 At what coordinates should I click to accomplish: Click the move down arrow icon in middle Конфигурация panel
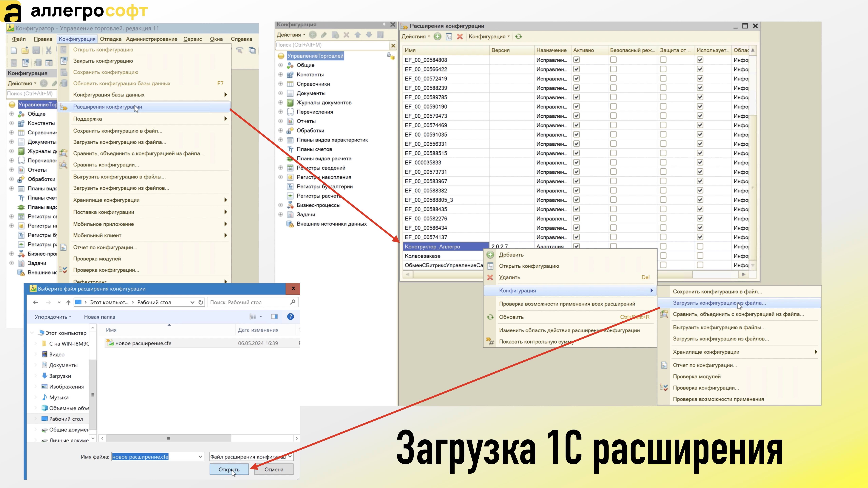[369, 35]
